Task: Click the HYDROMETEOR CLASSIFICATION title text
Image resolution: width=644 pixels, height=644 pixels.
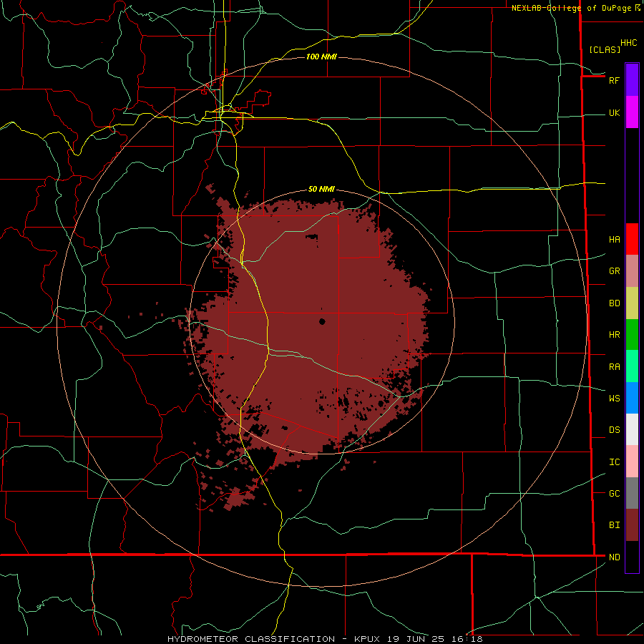Action: (251, 639)
